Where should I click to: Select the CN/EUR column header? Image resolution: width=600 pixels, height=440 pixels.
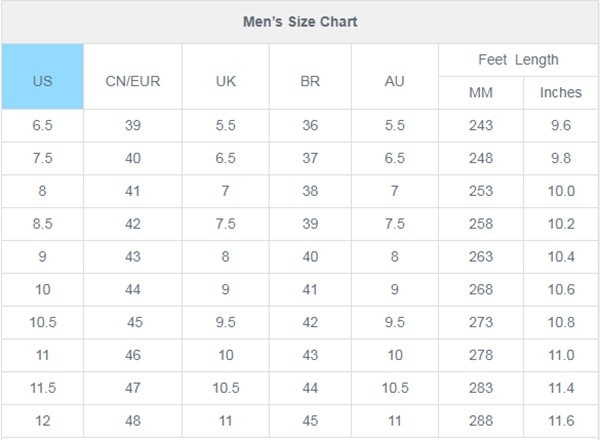[x=133, y=77]
